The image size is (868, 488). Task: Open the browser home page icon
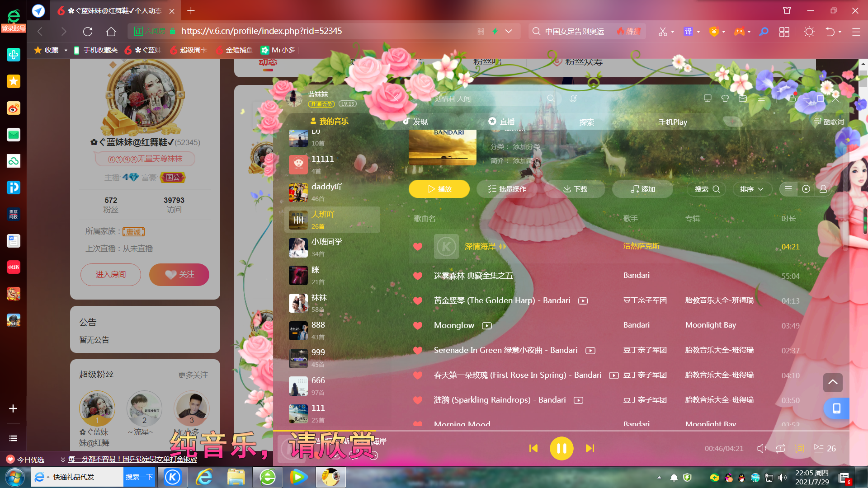pos(111,31)
